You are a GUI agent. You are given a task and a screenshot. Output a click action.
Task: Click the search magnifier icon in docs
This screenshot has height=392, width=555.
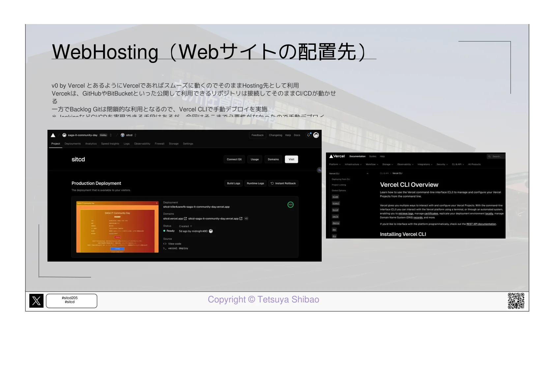click(x=489, y=156)
